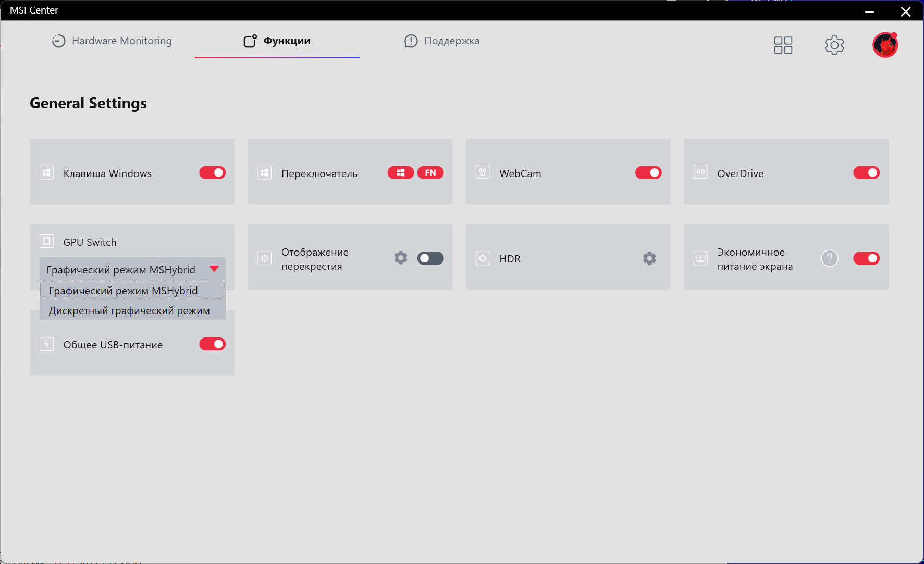
Task: Click the Функции tab icon
Action: pos(250,41)
